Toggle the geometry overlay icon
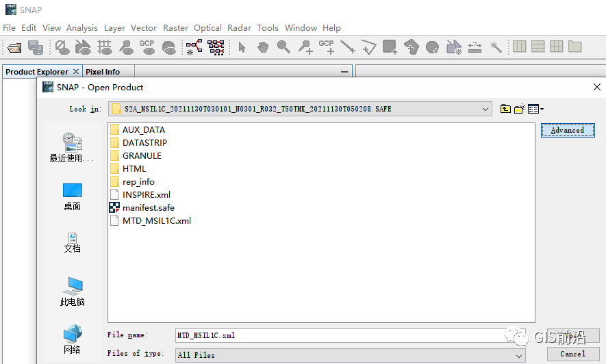The width and height of the screenshot is (606, 364). [x=83, y=47]
